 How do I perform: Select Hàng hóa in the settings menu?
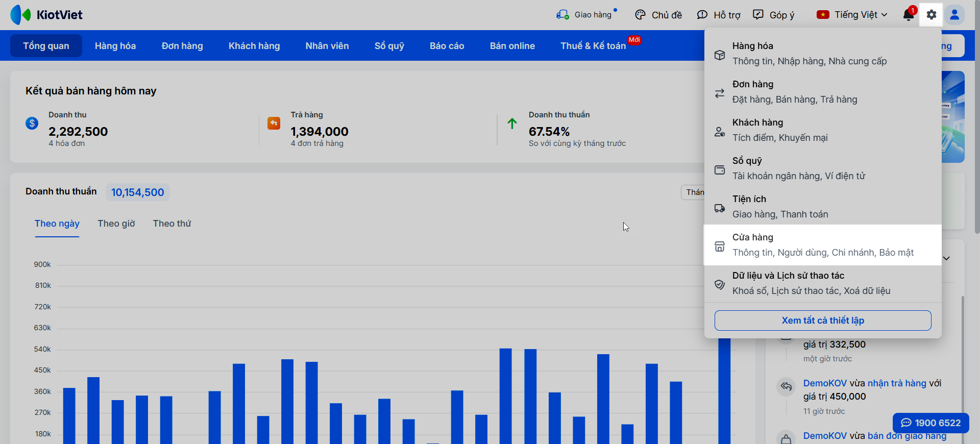(823, 54)
